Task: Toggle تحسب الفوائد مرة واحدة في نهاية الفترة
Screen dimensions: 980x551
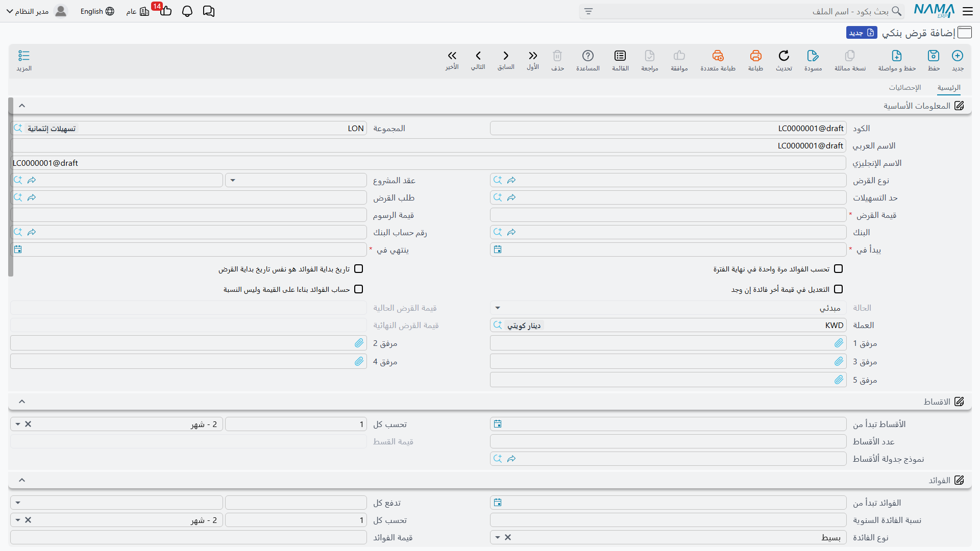Action: [838, 269]
